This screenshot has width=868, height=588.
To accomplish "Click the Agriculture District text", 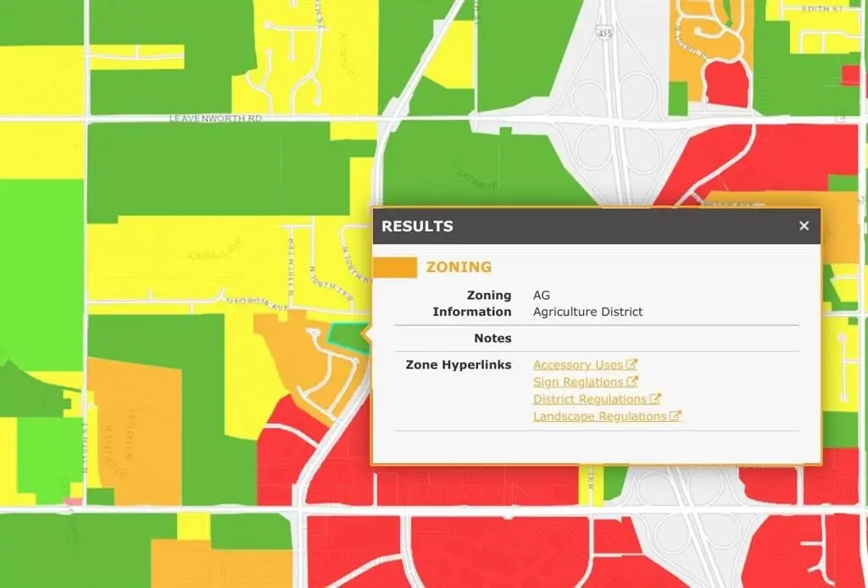I will pos(587,312).
